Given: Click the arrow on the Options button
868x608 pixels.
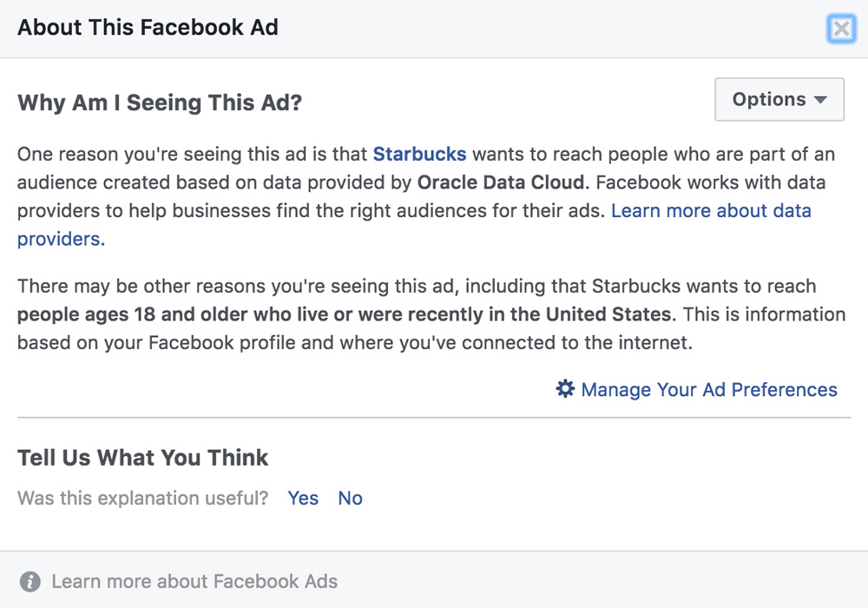Looking at the screenshot, I should 820,100.
